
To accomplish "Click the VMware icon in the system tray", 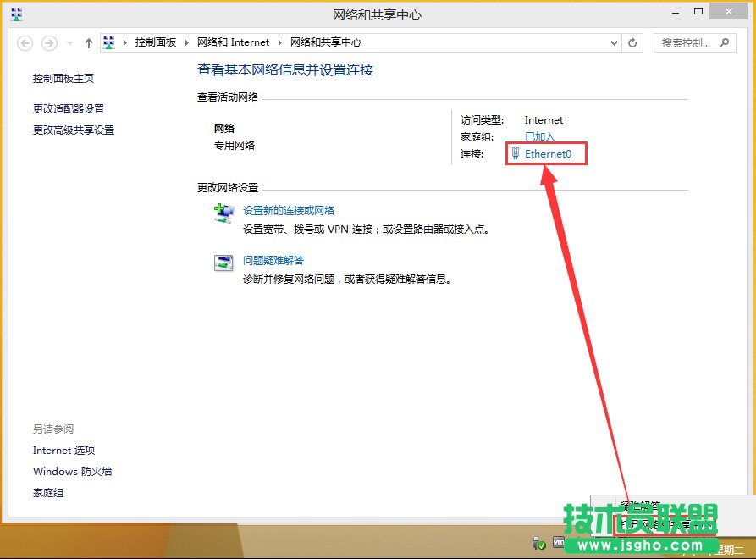I will coord(560,540).
